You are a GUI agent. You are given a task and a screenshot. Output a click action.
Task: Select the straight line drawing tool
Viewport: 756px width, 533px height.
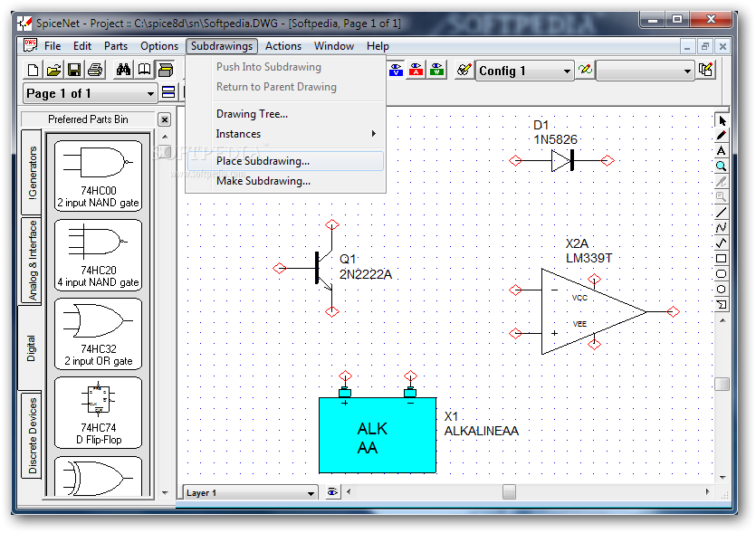pyautogui.click(x=722, y=213)
